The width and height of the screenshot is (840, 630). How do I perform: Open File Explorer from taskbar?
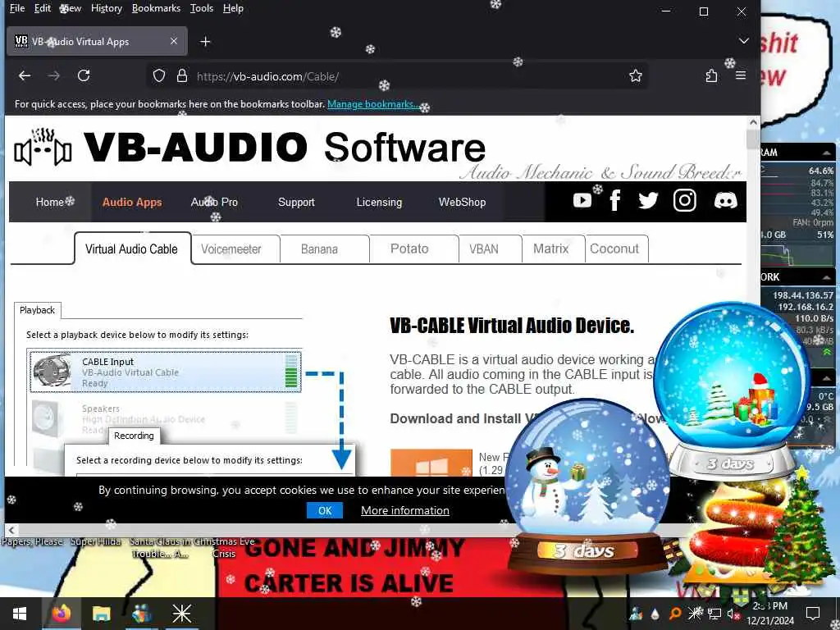(101, 614)
